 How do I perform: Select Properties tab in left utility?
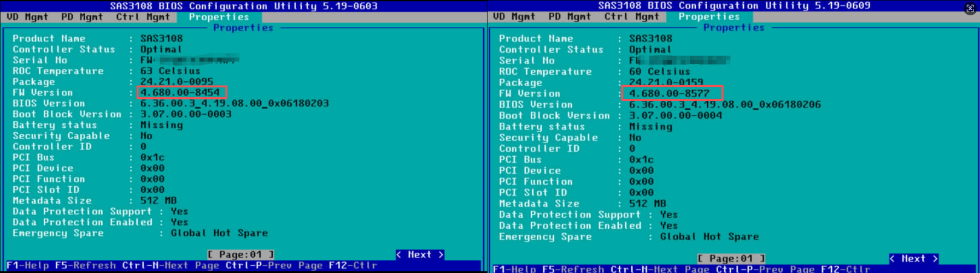click(219, 17)
